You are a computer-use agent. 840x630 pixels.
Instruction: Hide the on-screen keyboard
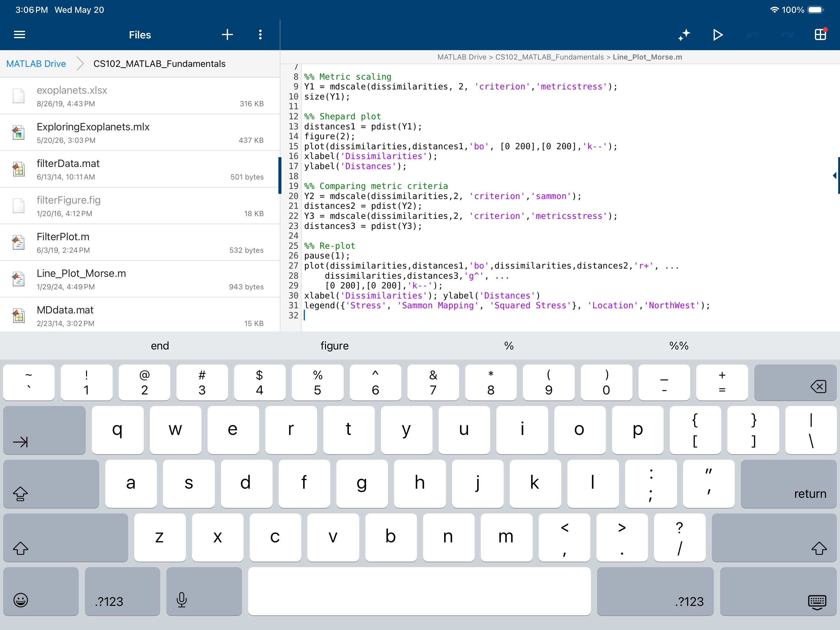778,591
